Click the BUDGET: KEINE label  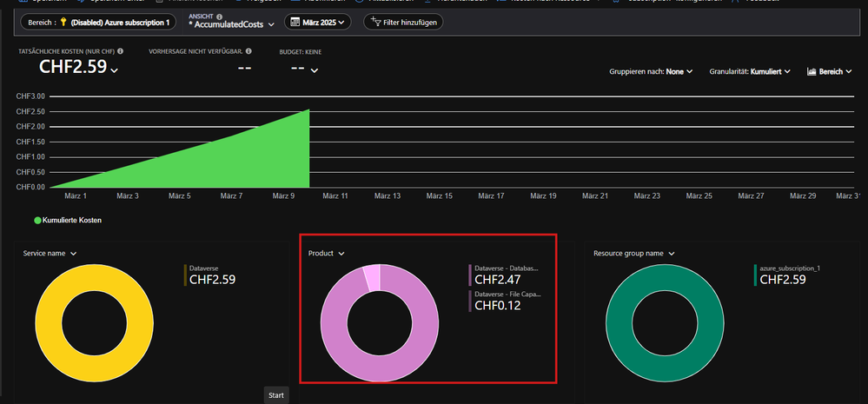tap(300, 52)
